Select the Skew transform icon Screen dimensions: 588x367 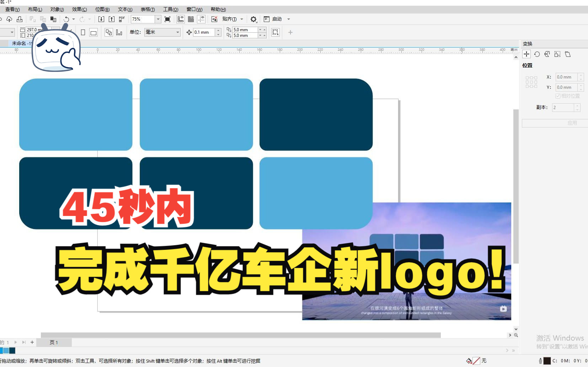coord(568,54)
